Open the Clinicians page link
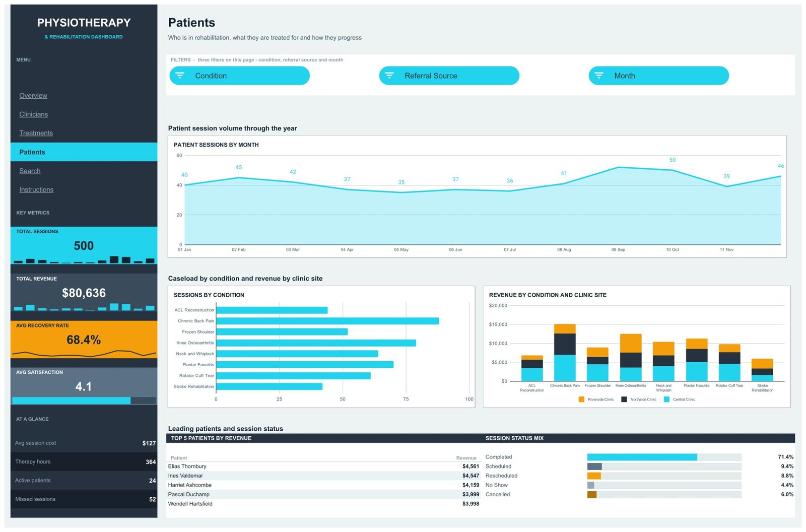This screenshot has height=532, width=806. tap(34, 114)
